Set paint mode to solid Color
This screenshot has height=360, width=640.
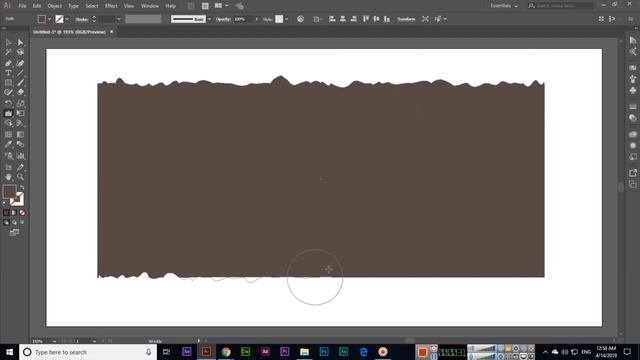(6, 213)
